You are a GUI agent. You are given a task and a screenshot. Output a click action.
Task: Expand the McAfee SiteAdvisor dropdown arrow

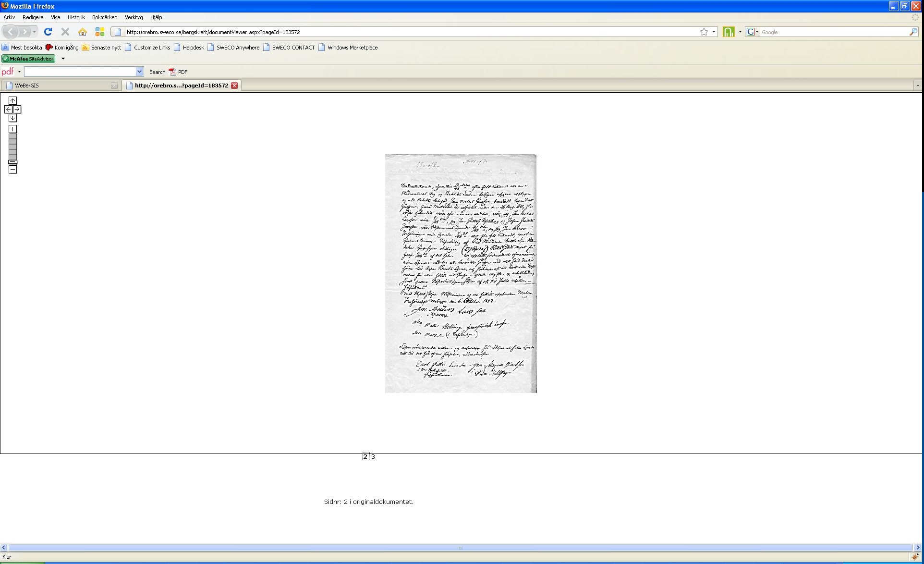coord(63,58)
